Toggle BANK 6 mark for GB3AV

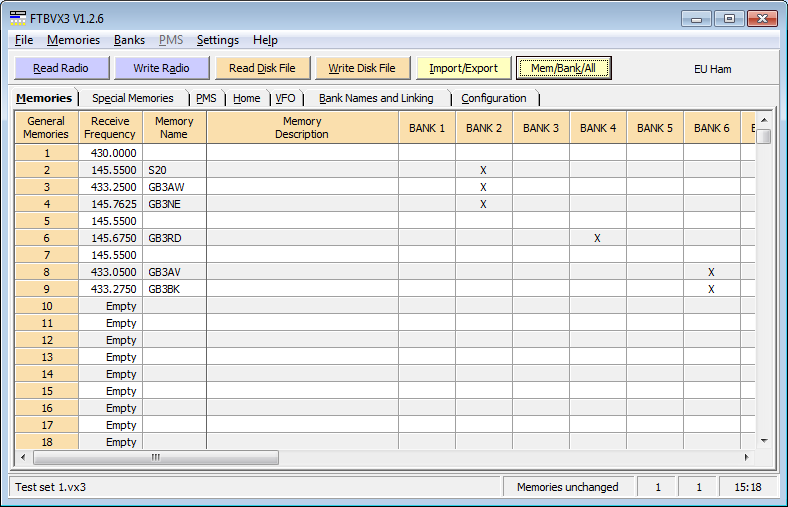(x=711, y=272)
